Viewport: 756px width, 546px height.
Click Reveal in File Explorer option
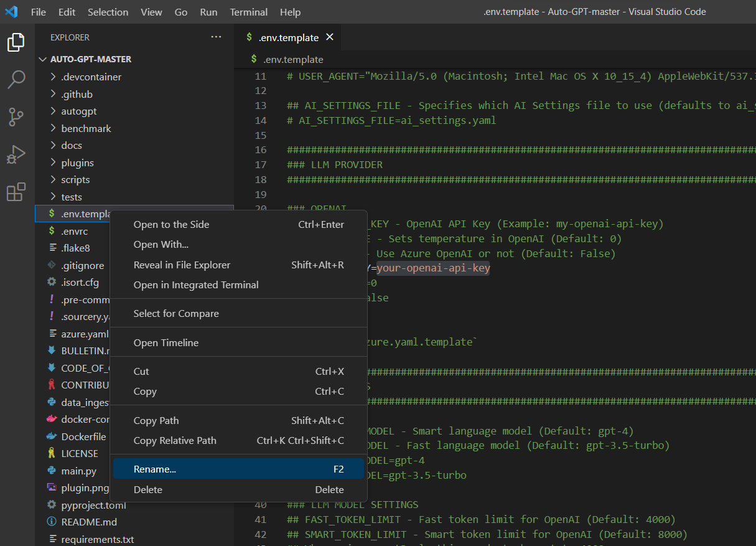pyautogui.click(x=182, y=265)
